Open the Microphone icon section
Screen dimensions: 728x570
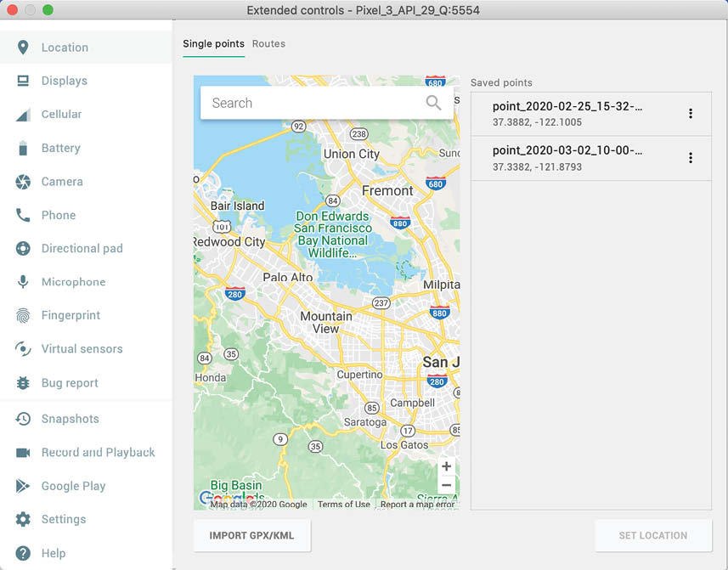point(23,282)
